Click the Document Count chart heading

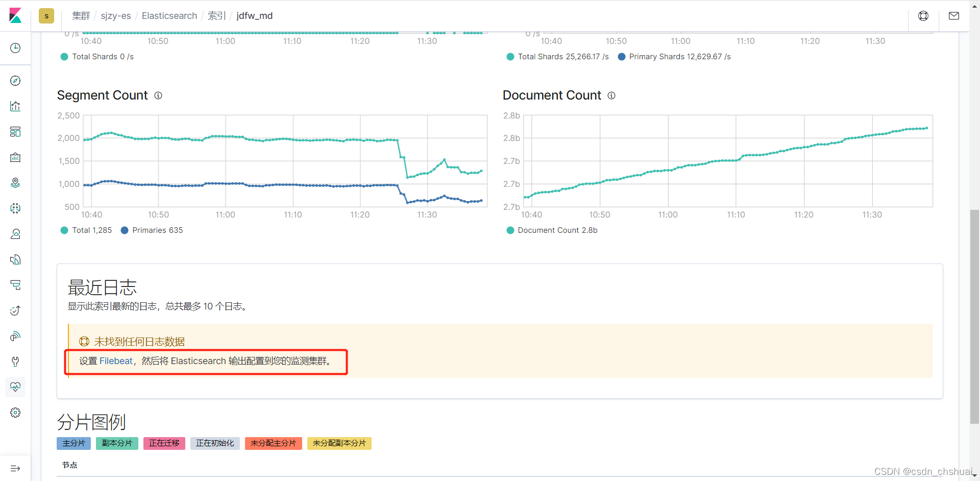552,95
